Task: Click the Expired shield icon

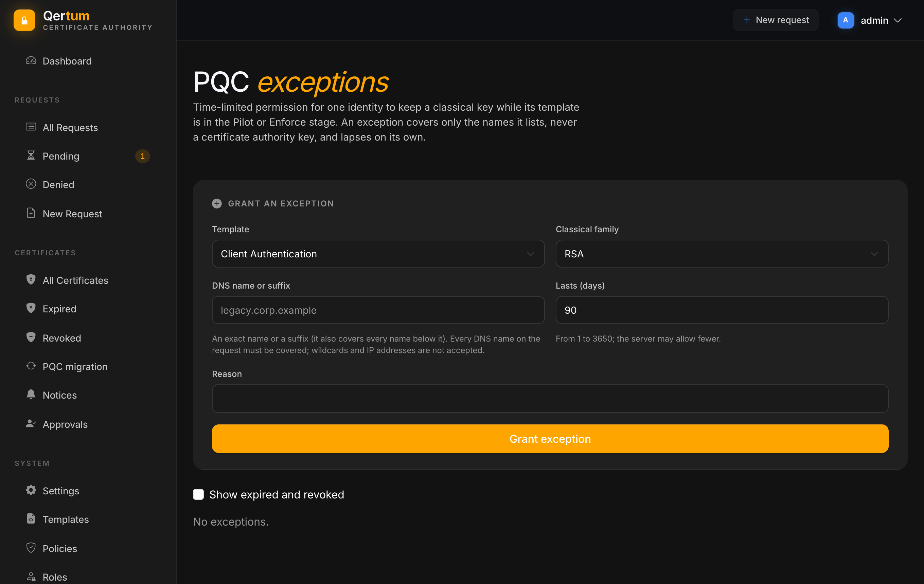Action: click(x=31, y=308)
